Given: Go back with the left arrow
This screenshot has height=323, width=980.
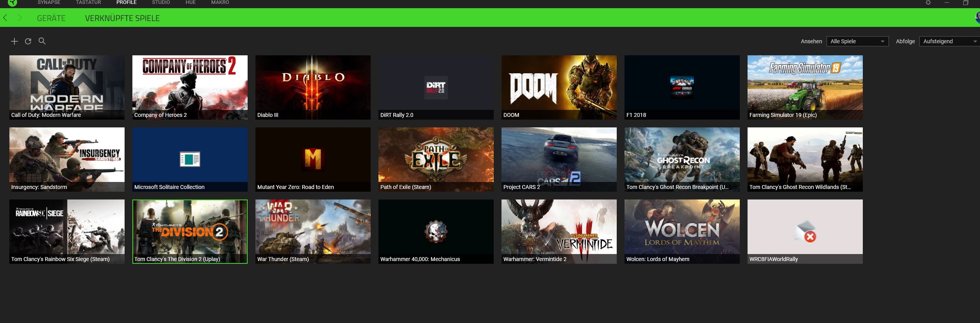Looking at the screenshot, I should click(x=5, y=18).
